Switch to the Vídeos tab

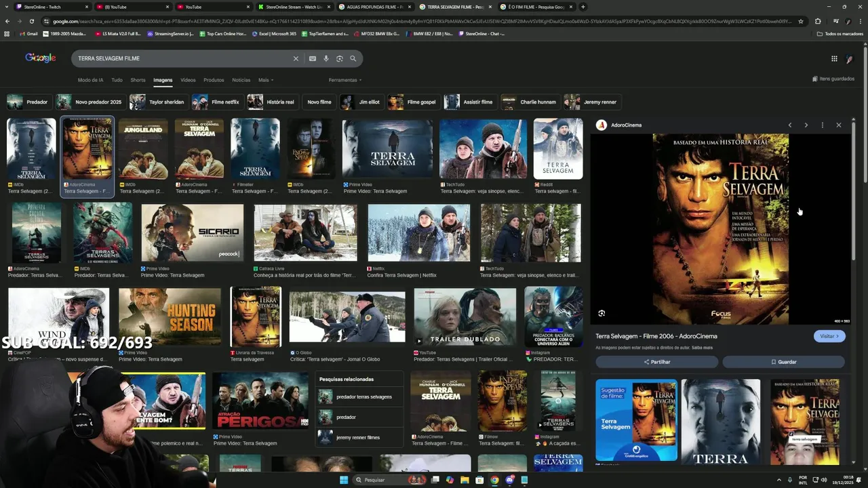188,80
